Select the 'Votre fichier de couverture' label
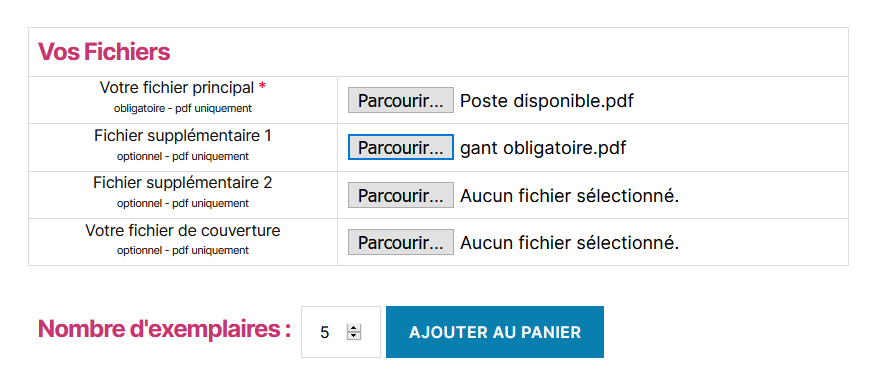 tap(183, 230)
